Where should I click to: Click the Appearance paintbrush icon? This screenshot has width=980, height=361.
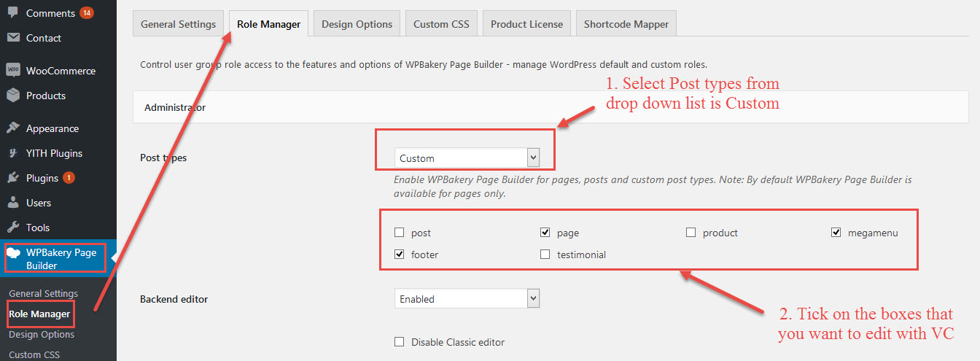pos(13,128)
